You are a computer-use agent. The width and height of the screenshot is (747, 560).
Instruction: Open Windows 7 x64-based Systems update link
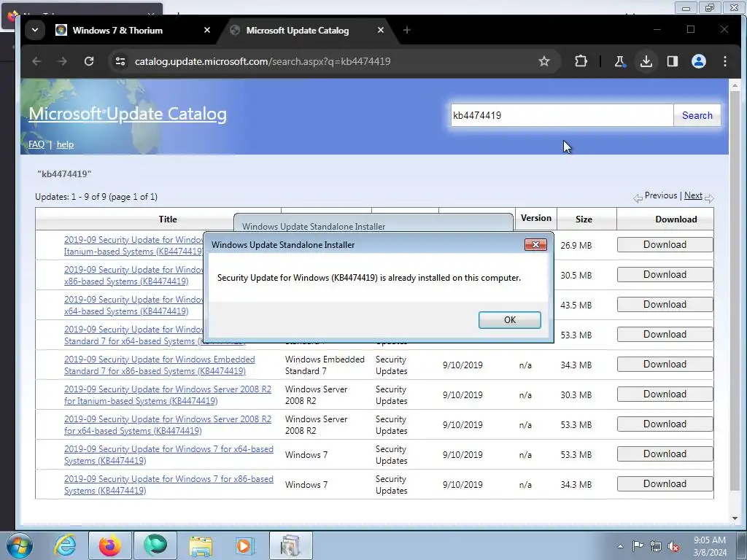click(x=169, y=455)
